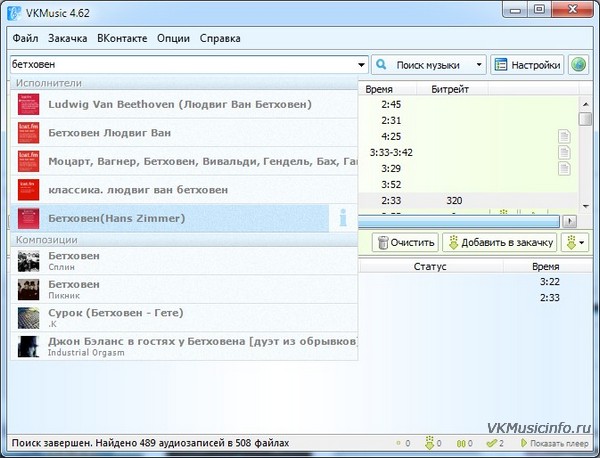This screenshot has height=458, width=600.
Task: Select the track Бетховен by Сплин
Action: point(184,261)
